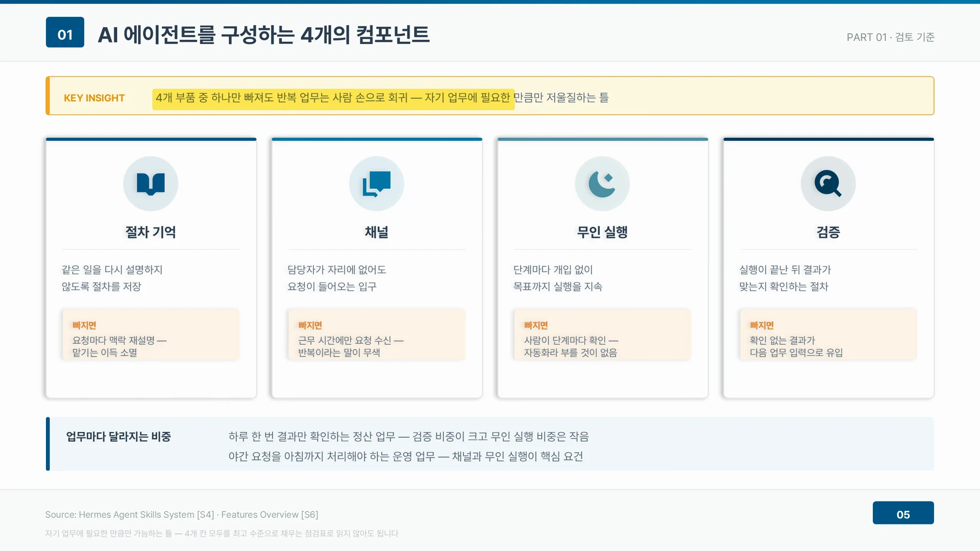Click the description 담당자가 자리에 없어도
The width and height of the screenshot is (980, 551).
pos(337,269)
